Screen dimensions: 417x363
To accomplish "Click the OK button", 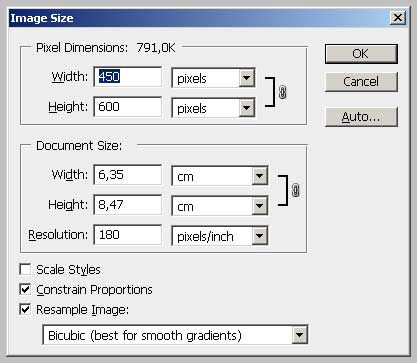I will tap(361, 54).
